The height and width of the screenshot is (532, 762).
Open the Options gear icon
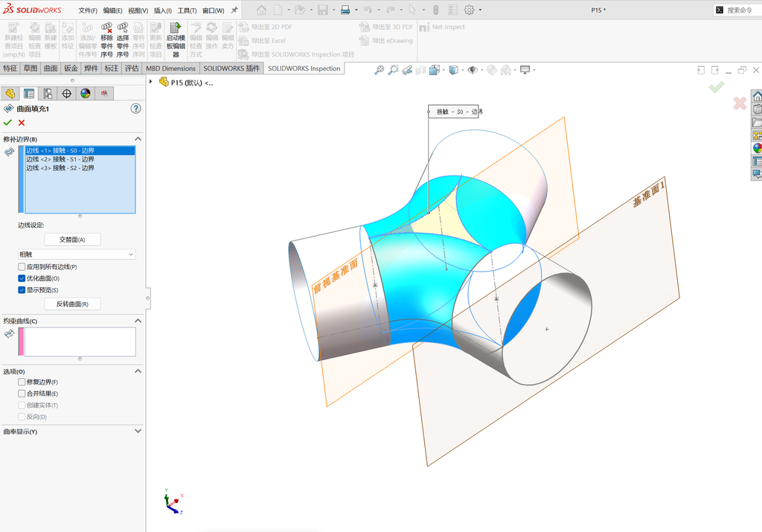click(x=469, y=10)
